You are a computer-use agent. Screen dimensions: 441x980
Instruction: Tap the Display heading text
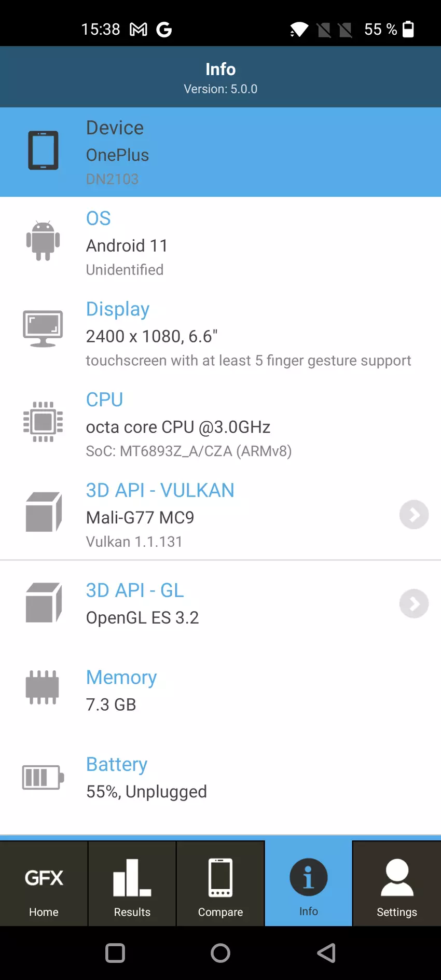118,309
